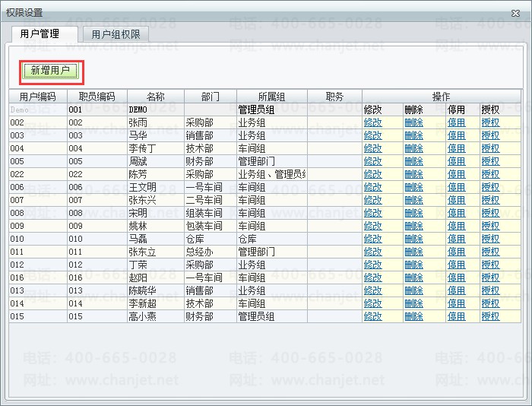Click the 所属组 column header
This screenshot has height=406, width=532.
pos(272,97)
